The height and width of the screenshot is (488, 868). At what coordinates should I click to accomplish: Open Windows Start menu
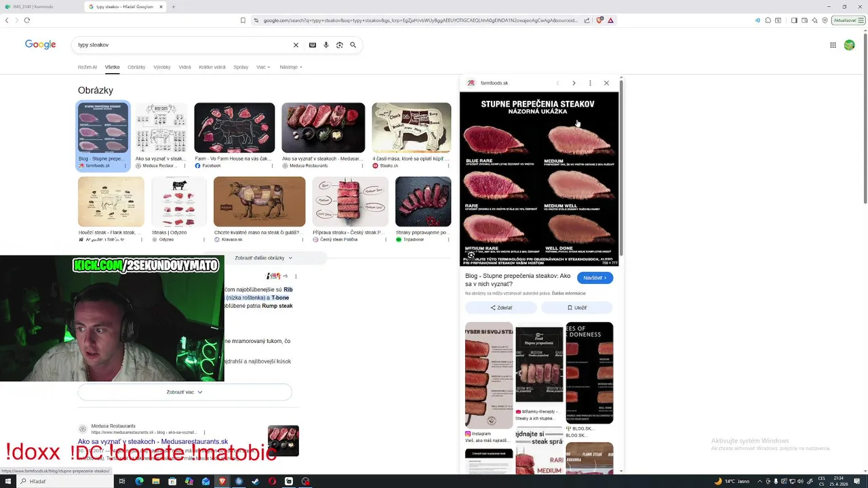(x=7, y=481)
